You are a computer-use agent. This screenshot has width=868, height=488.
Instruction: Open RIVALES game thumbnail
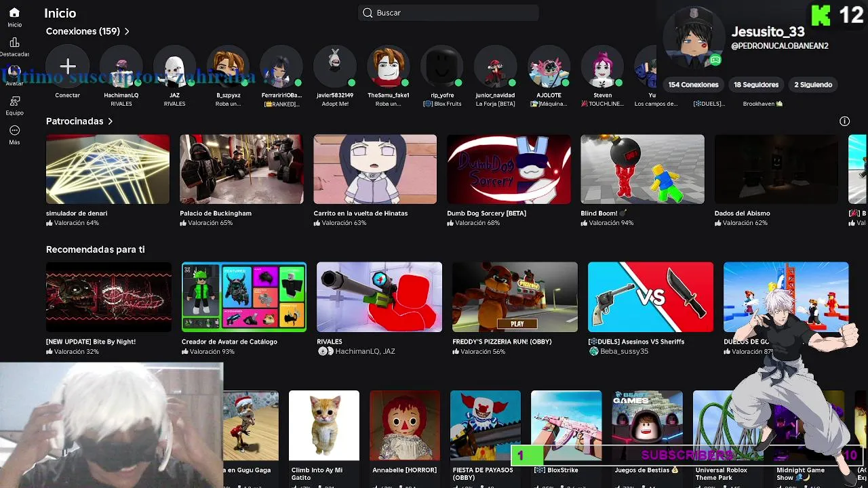379,297
